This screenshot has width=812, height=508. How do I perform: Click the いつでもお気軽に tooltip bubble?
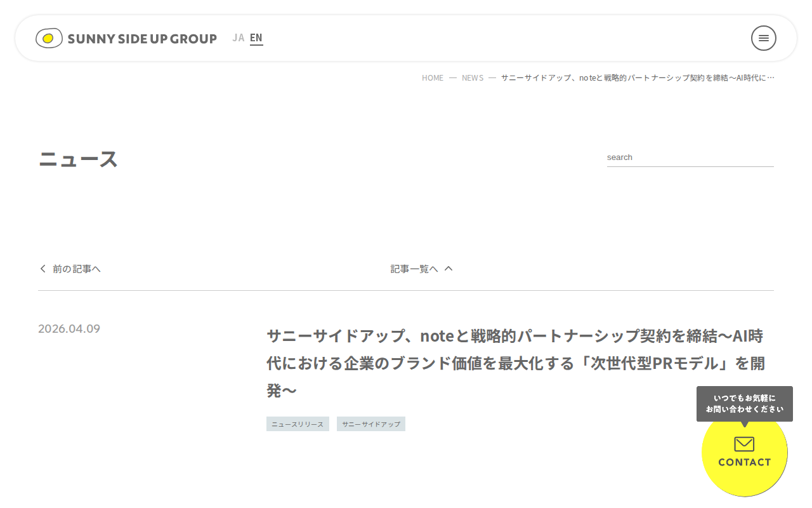[x=745, y=404]
